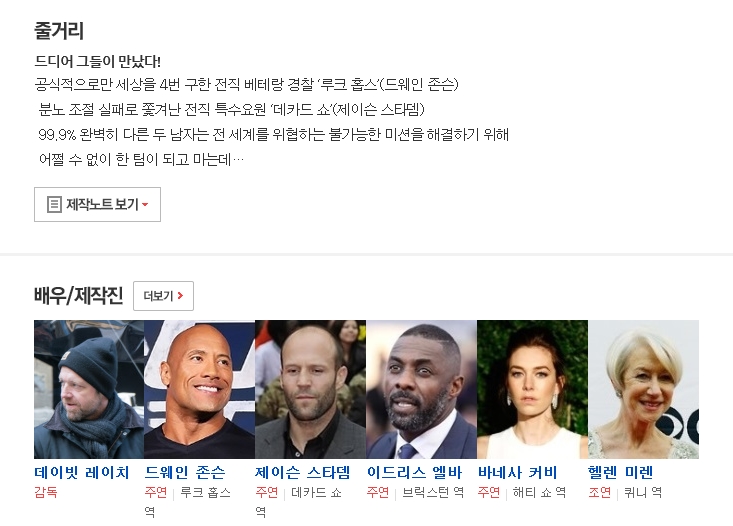View the 이드리스 엘바 photo thumbnail

tap(421, 389)
